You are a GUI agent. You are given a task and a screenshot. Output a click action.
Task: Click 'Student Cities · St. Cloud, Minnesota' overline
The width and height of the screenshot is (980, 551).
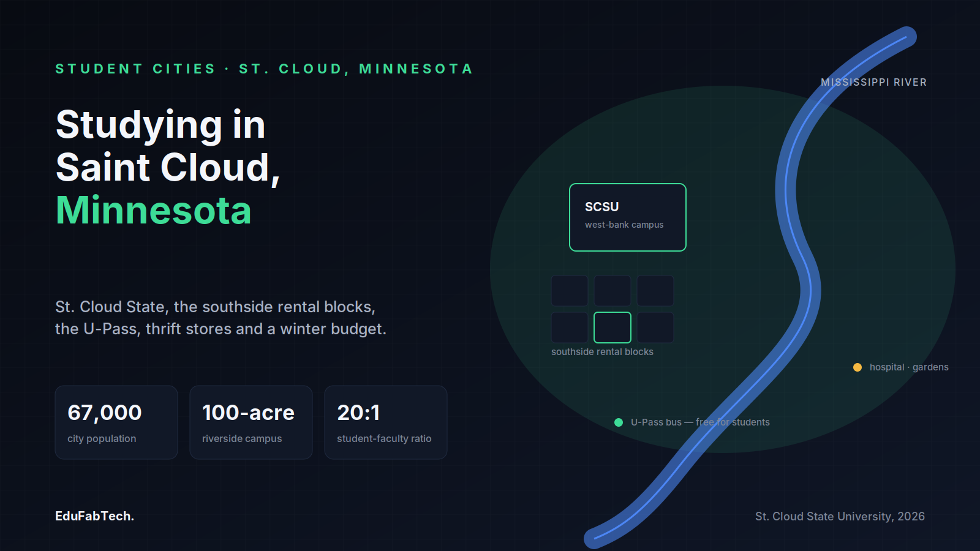click(x=264, y=69)
